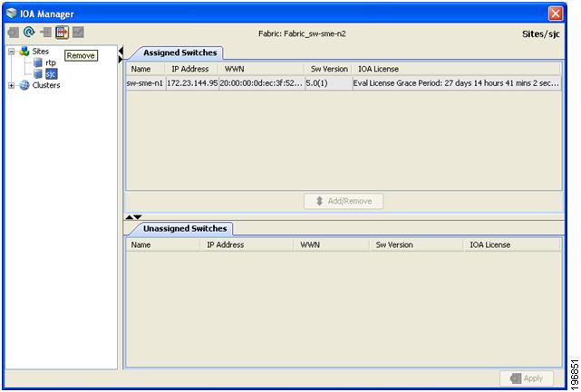Close the IOA Manager window

pos(556,14)
